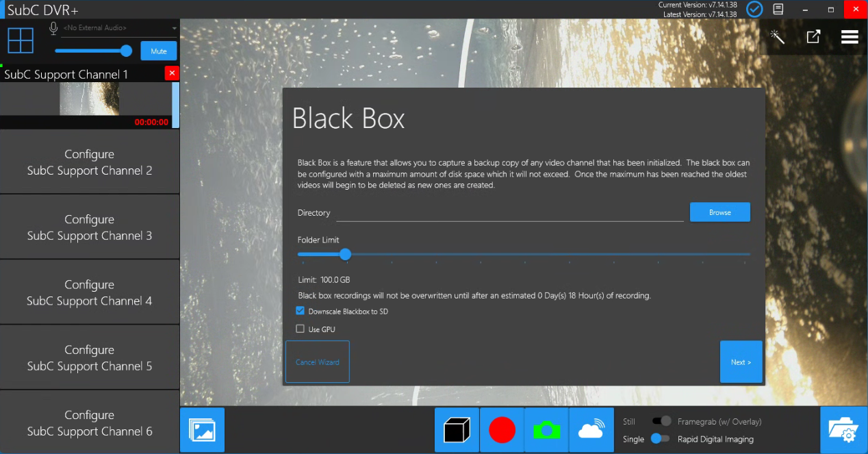Image resolution: width=868 pixels, height=454 pixels.
Task: Click into the Directory input field
Action: [510, 213]
